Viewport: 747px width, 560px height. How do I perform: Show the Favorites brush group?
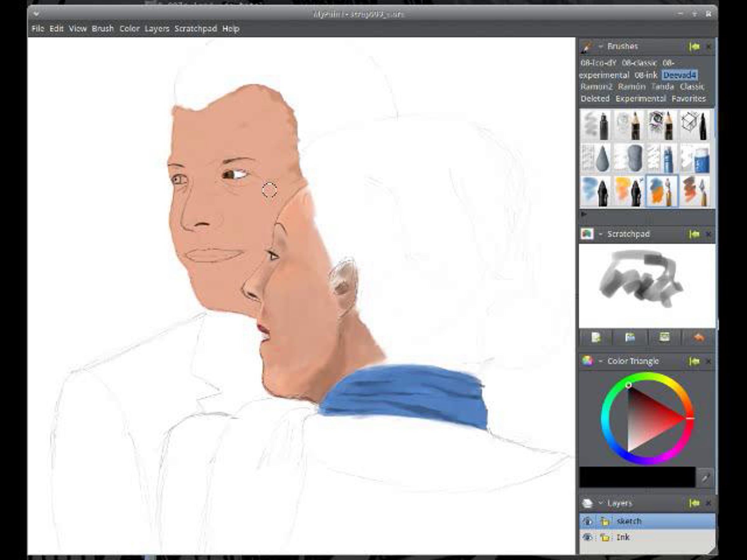688,99
